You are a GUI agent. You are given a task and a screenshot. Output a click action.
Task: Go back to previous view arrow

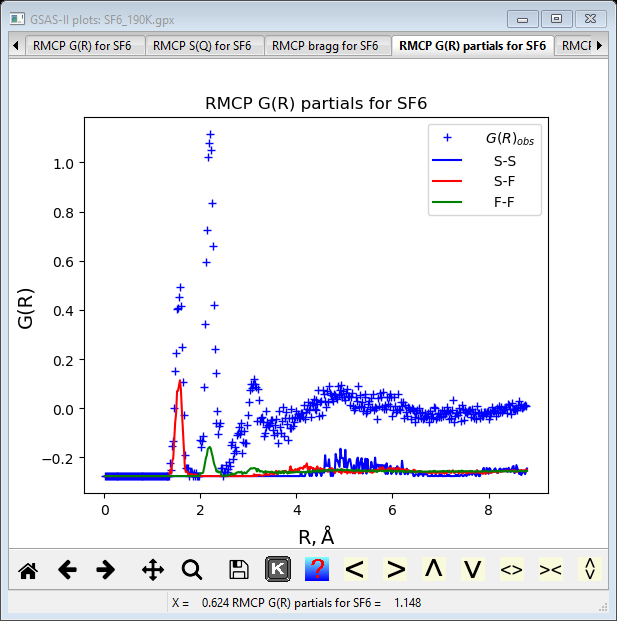coord(67,570)
